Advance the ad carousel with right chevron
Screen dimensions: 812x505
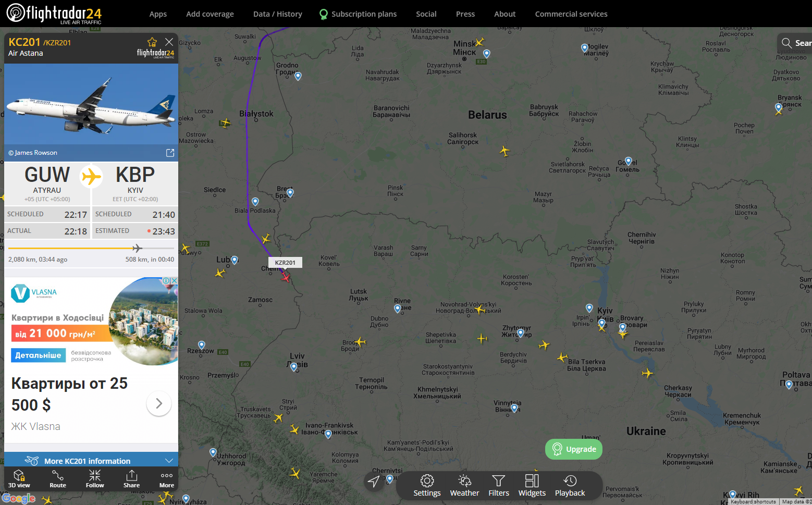[159, 403]
